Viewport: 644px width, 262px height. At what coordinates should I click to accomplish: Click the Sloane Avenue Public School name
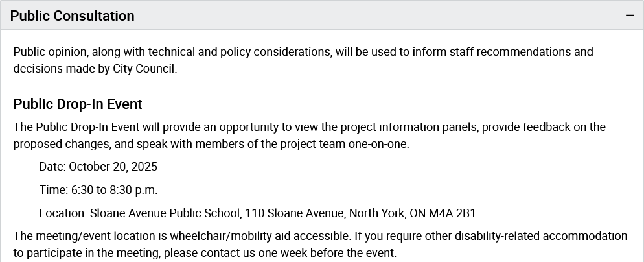click(166, 213)
